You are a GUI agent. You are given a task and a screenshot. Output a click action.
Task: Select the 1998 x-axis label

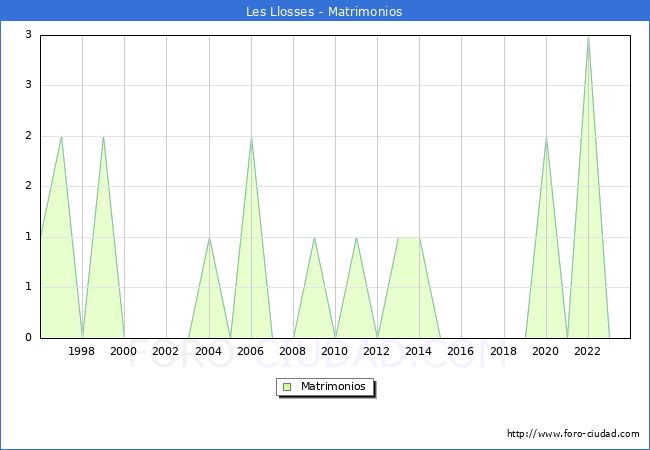pos(81,351)
